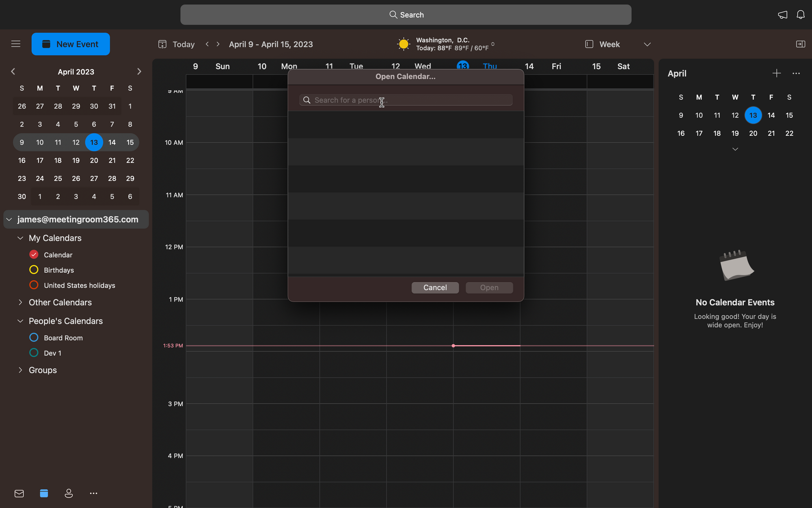Show previous month in mini calendar
The width and height of the screenshot is (812, 508).
point(13,72)
